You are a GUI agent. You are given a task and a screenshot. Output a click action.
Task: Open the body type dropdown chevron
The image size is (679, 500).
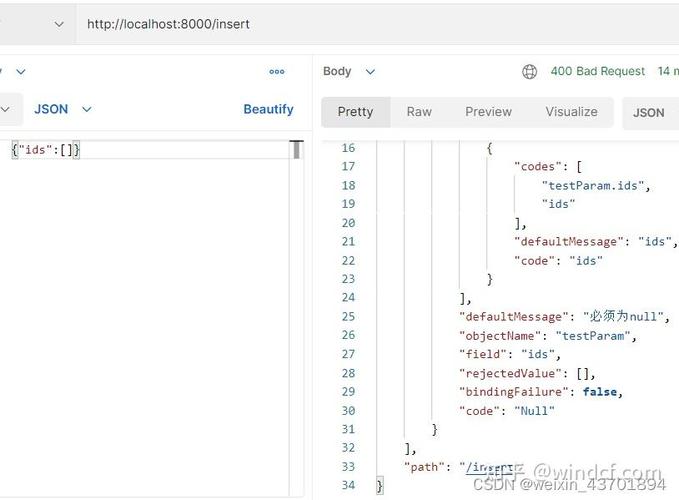5,109
